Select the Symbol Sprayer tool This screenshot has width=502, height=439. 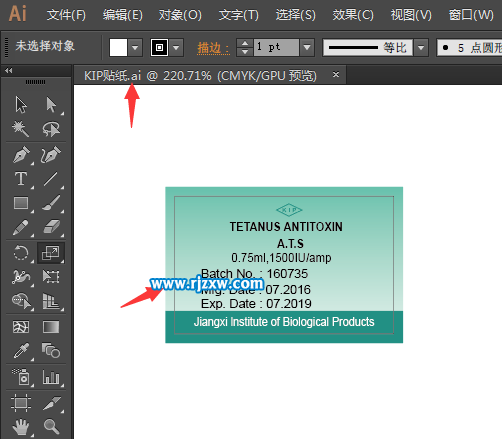click(21, 377)
